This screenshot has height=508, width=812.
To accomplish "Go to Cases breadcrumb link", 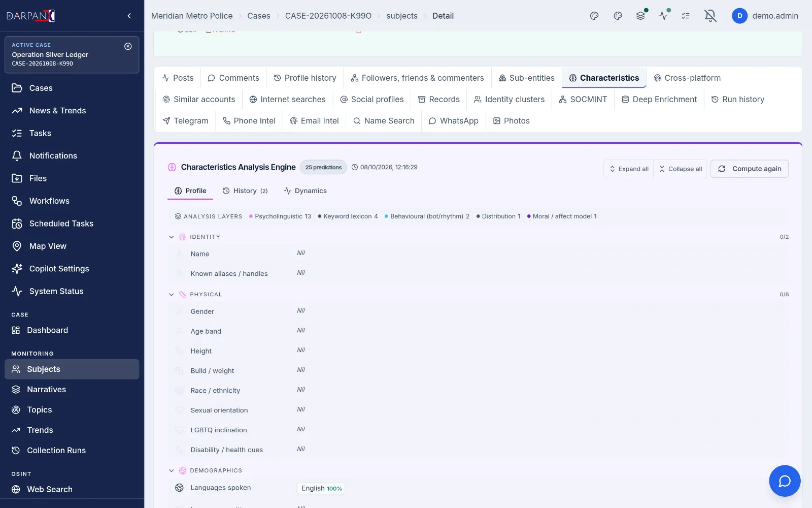I will (x=259, y=16).
